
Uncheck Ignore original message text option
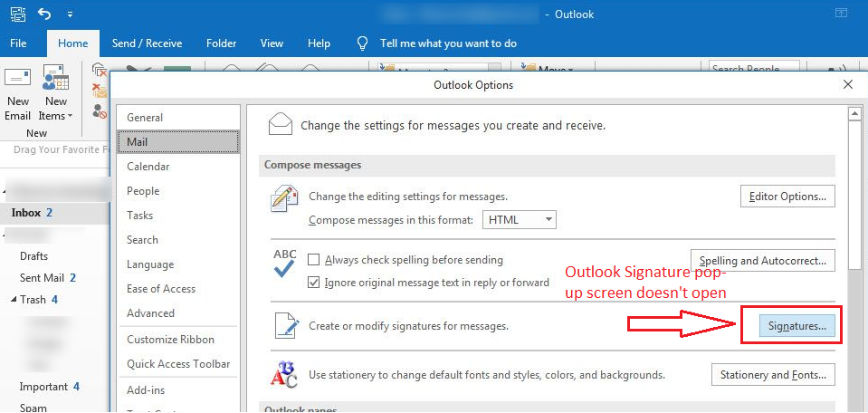[x=314, y=283]
